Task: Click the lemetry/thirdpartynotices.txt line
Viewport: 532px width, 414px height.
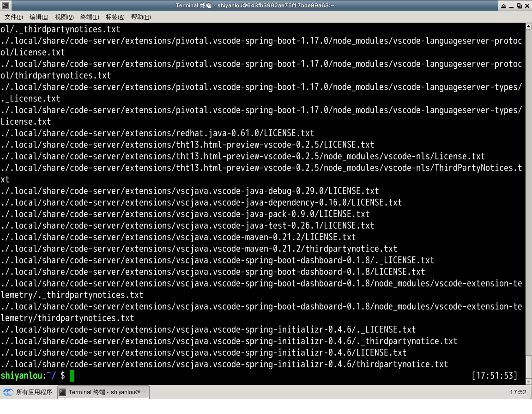Action: (67, 318)
